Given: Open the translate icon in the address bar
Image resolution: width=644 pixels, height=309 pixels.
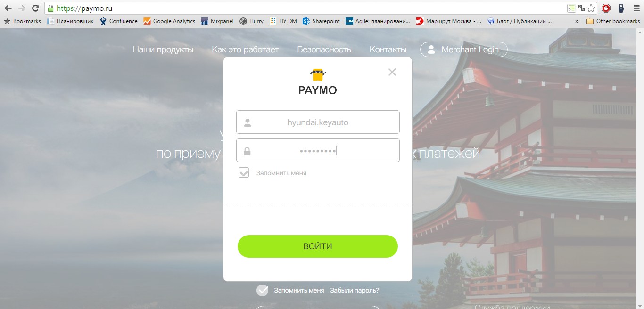Looking at the screenshot, I should point(581,8).
